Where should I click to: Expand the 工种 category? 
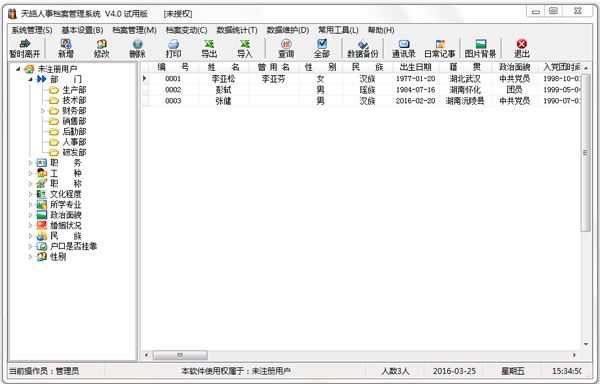click(x=31, y=173)
